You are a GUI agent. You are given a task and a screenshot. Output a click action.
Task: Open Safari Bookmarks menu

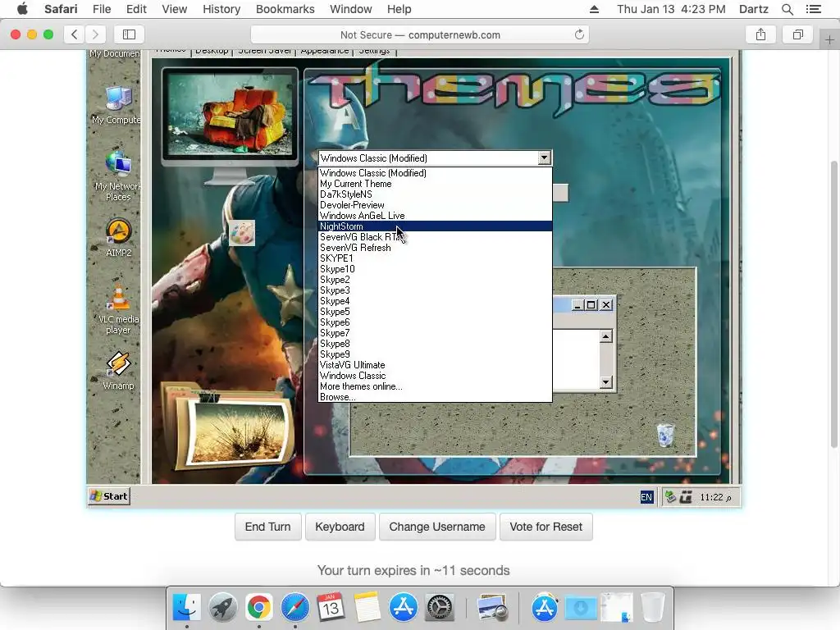click(x=285, y=9)
